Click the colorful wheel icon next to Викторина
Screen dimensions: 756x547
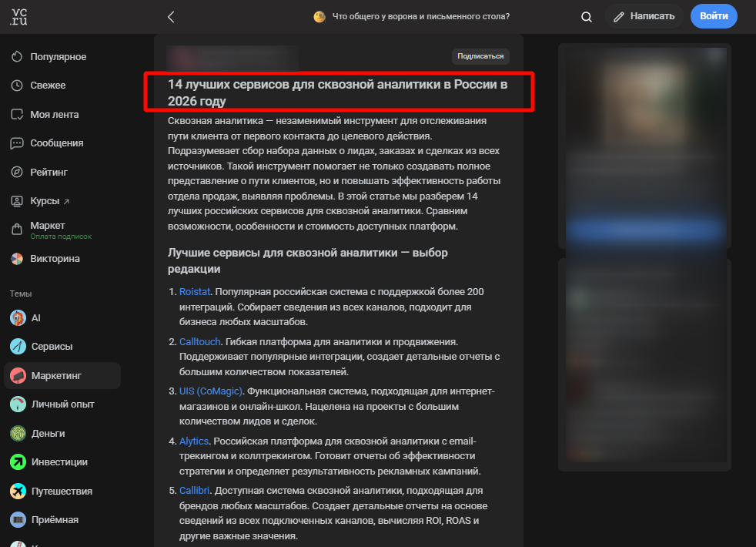pyautogui.click(x=17, y=259)
